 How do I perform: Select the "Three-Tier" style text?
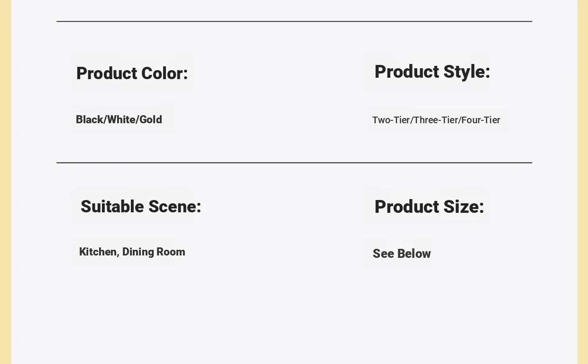[436, 120]
